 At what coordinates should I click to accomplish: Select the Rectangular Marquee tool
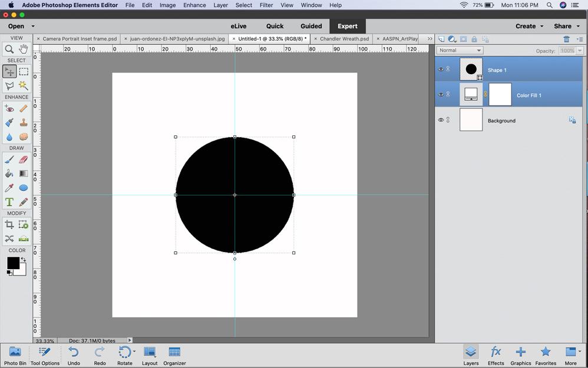pos(24,71)
